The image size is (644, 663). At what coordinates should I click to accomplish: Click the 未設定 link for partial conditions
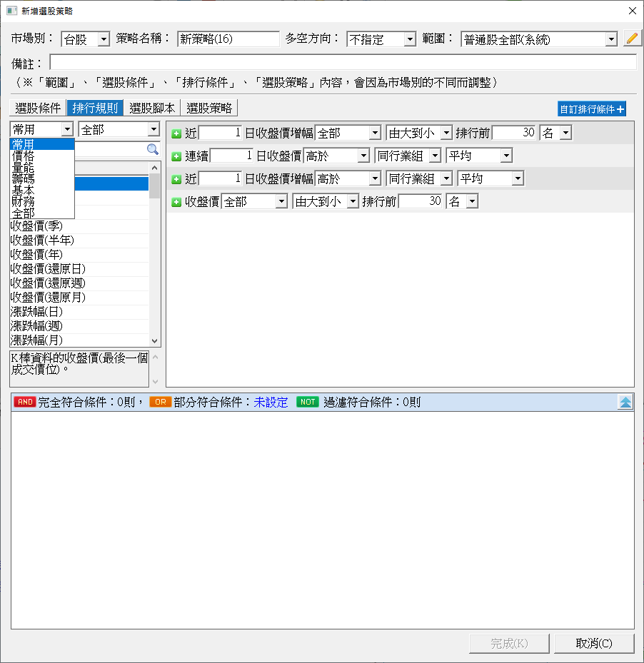pyautogui.click(x=271, y=403)
